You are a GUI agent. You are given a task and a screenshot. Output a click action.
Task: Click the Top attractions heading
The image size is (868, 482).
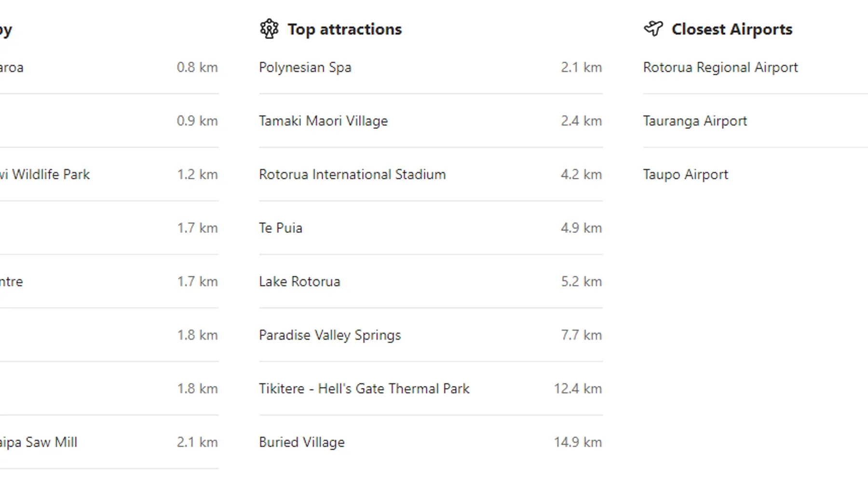pos(345,29)
